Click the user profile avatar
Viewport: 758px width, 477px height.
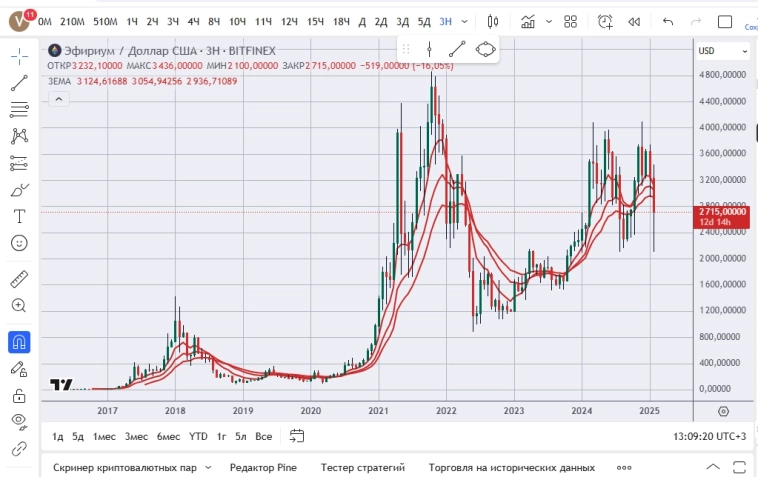point(20,21)
